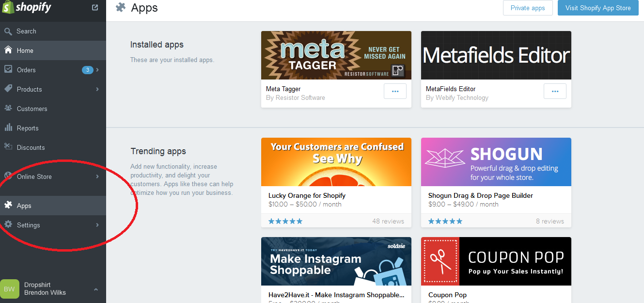Click the Shogun five-star rating

445,221
